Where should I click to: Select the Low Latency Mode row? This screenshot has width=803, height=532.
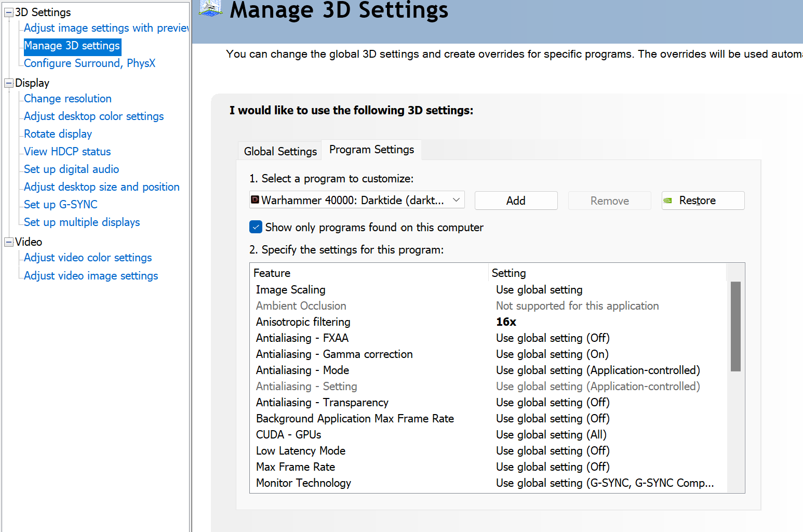click(x=301, y=451)
